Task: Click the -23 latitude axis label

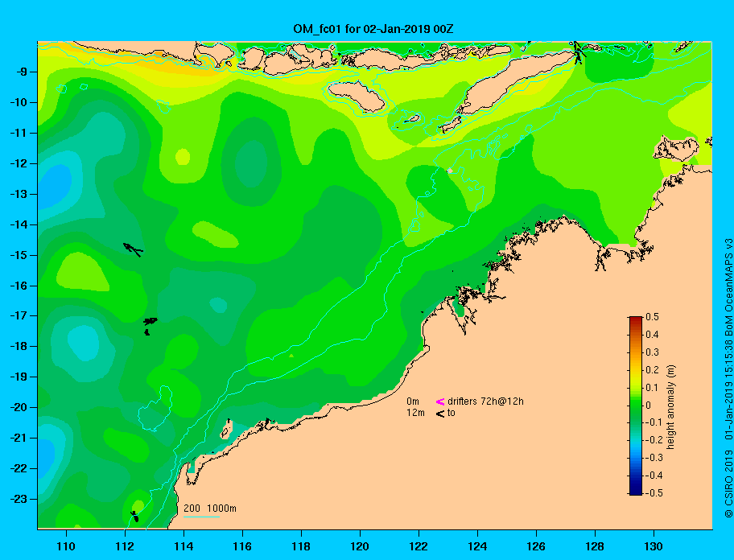Action: pyautogui.click(x=19, y=499)
